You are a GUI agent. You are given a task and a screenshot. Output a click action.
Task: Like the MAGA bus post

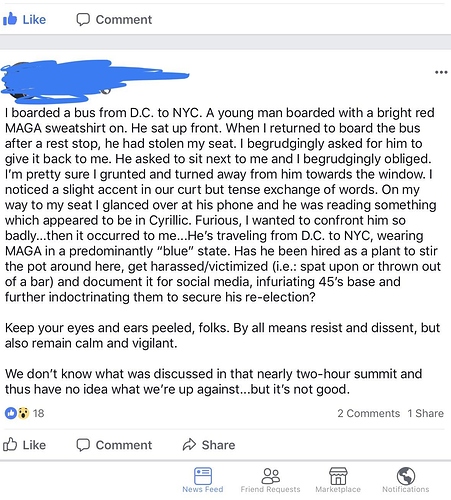pos(24,445)
